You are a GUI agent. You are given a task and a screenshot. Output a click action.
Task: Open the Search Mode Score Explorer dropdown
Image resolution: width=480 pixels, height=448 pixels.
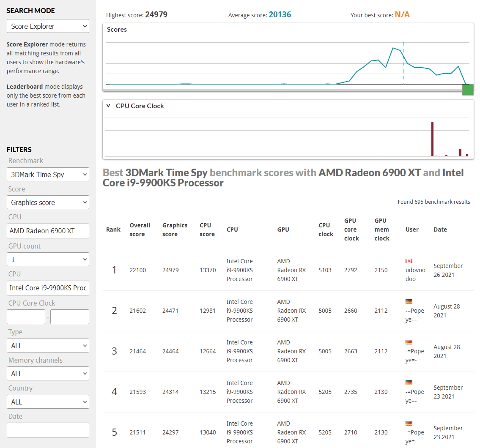click(x=48, y=26)
